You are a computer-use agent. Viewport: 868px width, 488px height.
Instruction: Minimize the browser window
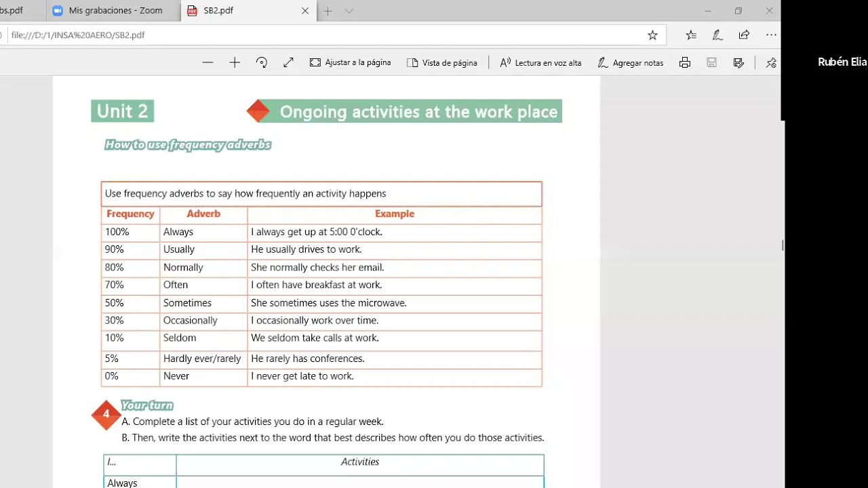(x=708, y=11)
